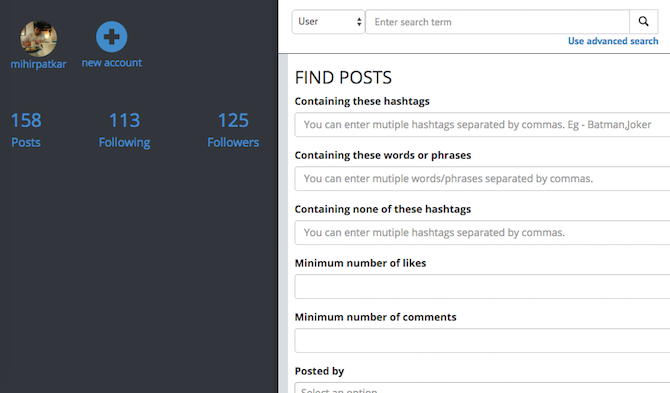This screenshot has width=670, height=393.
Task: Click the Minimum number of likes field
Action: [x=482, y=287]
